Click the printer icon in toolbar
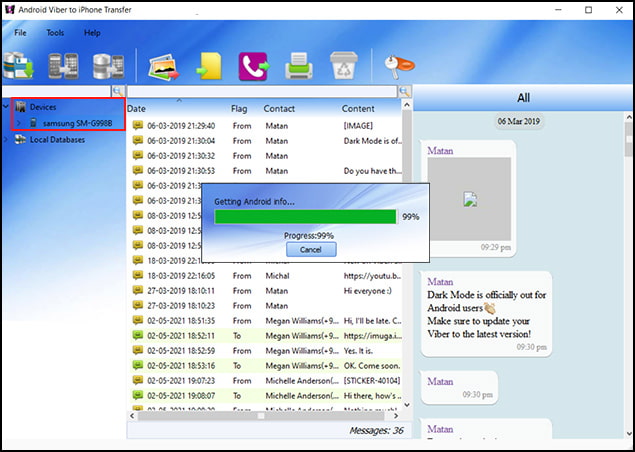 coord(297,67)
